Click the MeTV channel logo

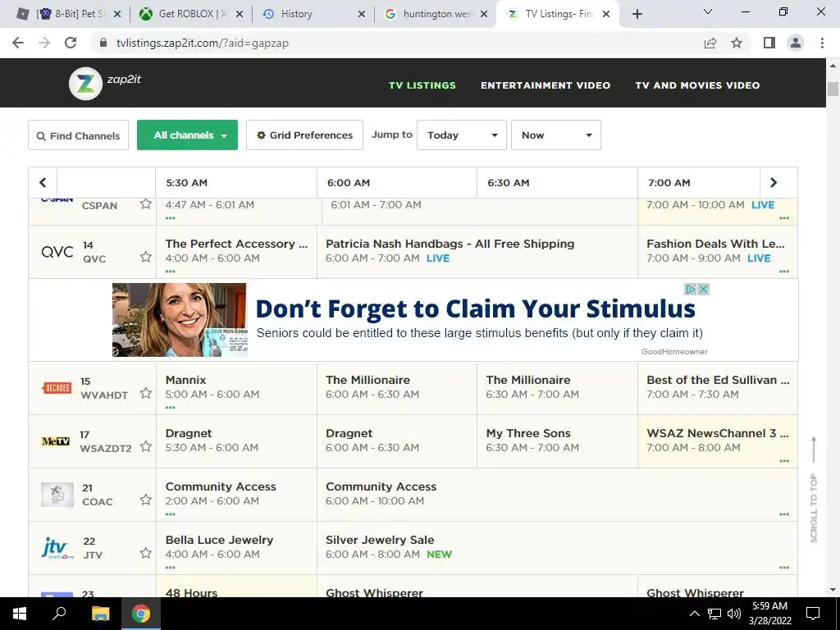[56, 441]
